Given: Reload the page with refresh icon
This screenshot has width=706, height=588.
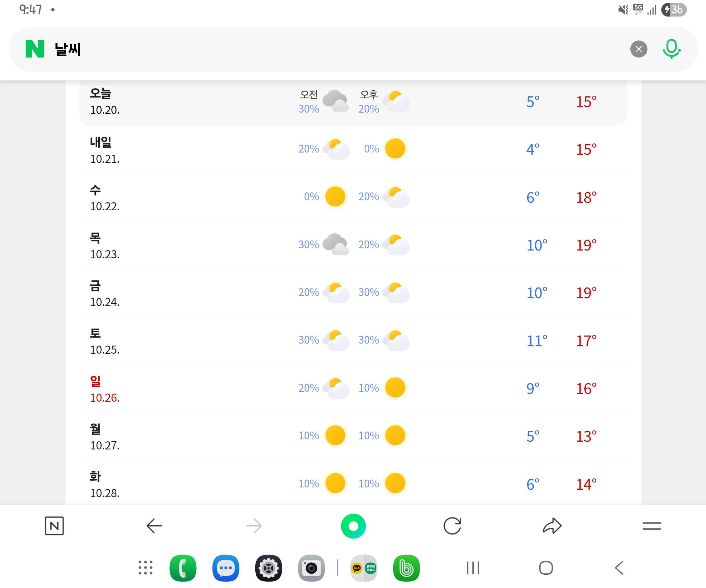Looking at the screenshot, I should pyautogui.click(x=452, y=525).
